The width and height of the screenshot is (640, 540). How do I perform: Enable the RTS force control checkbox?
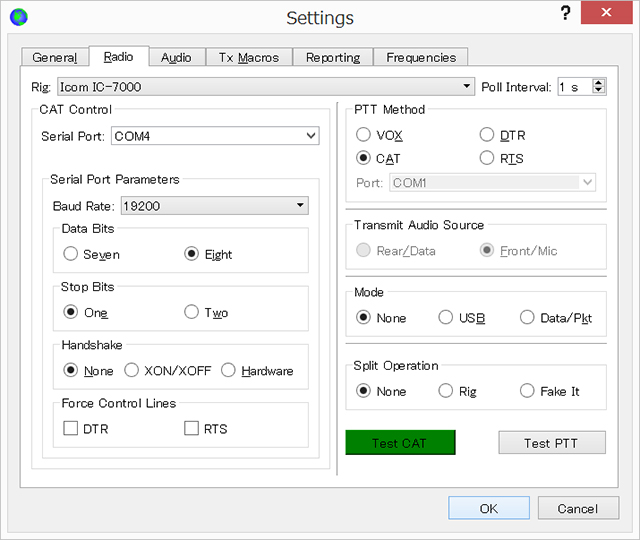tap(191, 429)
